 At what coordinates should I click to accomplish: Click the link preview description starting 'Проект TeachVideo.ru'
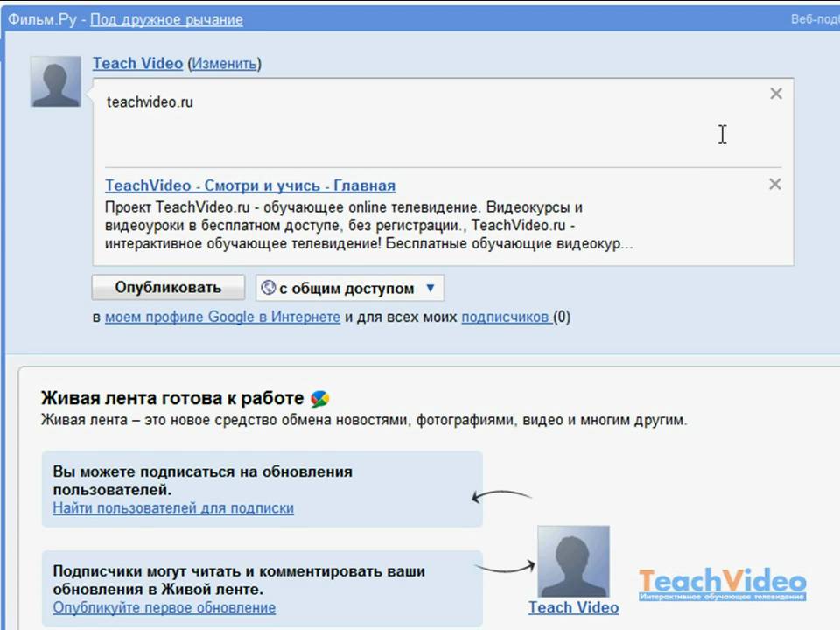click(x=368, y=226)
